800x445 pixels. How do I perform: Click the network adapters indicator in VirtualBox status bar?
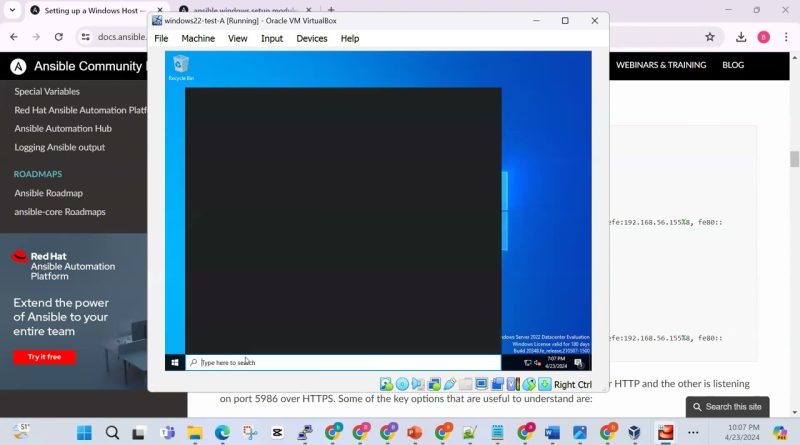click(434, 384)
